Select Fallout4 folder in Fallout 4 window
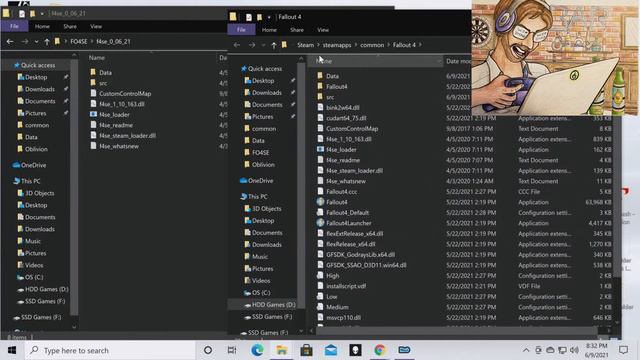This screenshot has width=640, height=360. pos(337,87)
